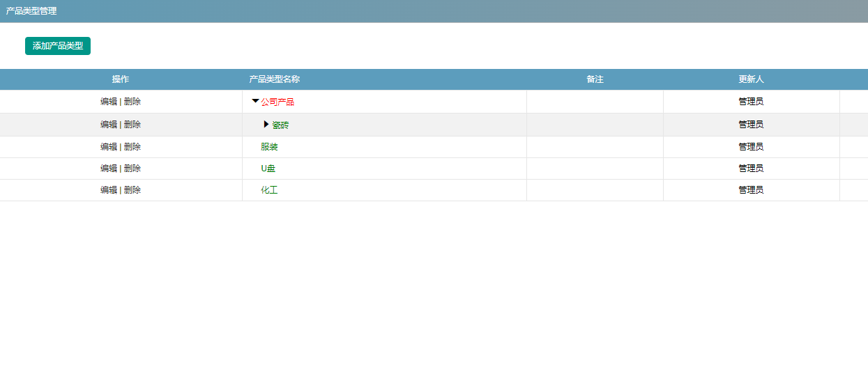Viewport: 868px width, 367px height.
Task: Click the 产品类型名称 column header
Action: (x=275, y=79)
